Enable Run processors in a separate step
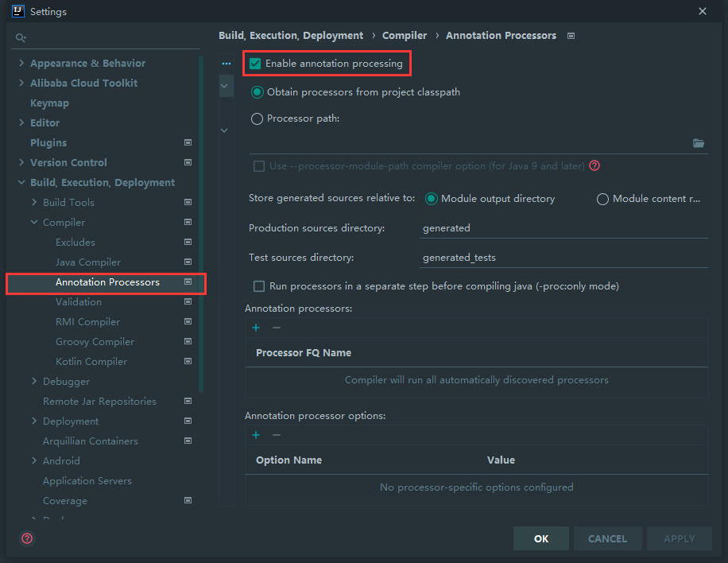The width and height of the screenshot is (728, 563). (259, 286)
